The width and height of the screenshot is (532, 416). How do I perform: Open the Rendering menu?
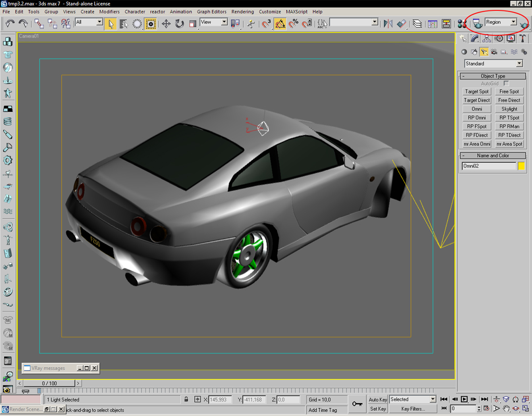(x=243, y=11)
